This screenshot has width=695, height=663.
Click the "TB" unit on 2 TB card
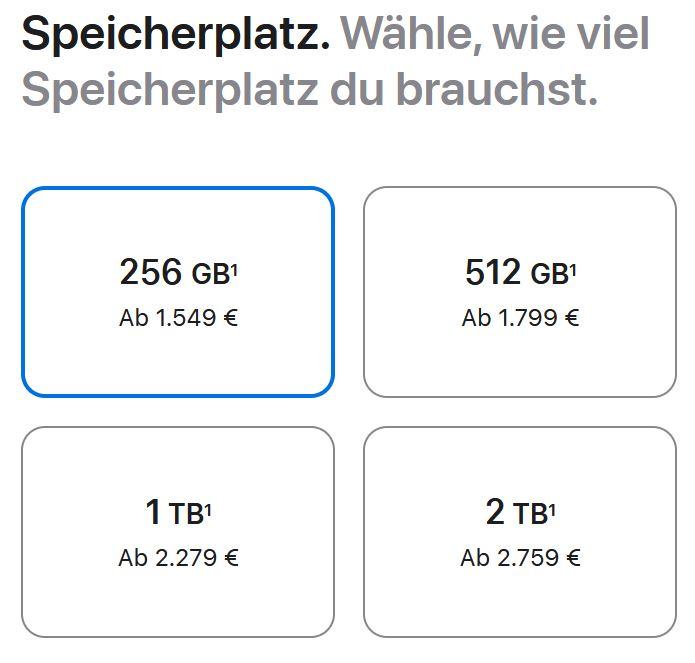click(530, 515)
